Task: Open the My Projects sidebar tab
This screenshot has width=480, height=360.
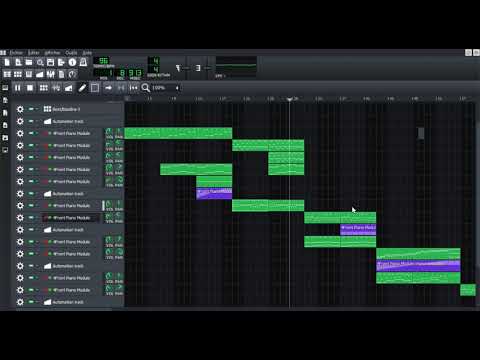Action: (x=5, y=100)
